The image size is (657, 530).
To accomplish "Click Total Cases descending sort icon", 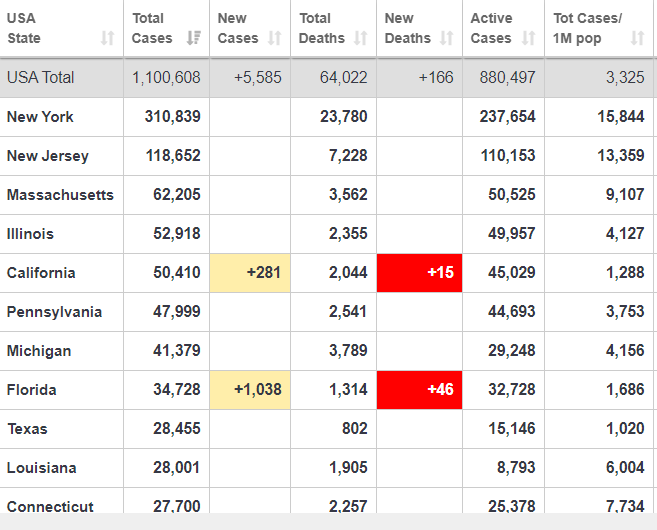I will click(x=194, y=38).
